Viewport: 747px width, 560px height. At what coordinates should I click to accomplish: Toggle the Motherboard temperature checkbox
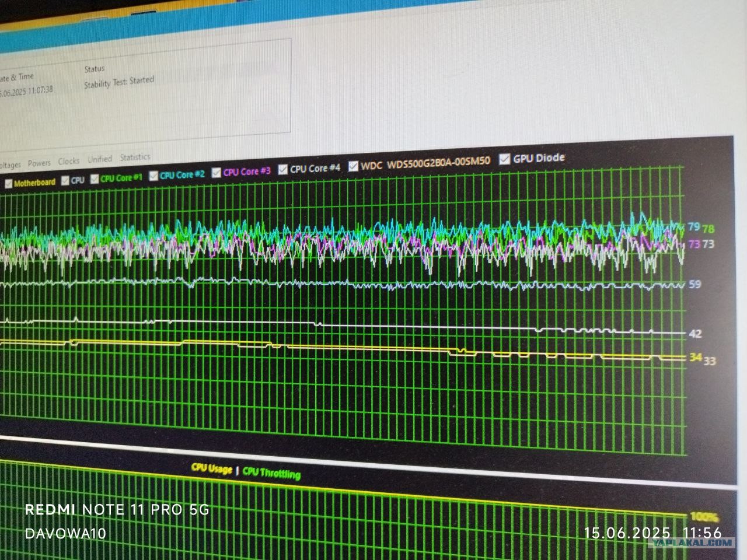click(9, 184)
